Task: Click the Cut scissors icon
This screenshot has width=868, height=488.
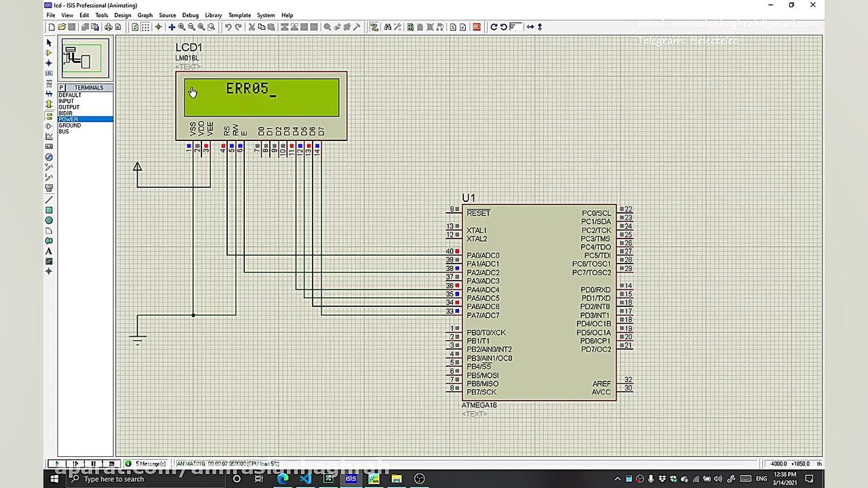Action: tap(252, 27)
